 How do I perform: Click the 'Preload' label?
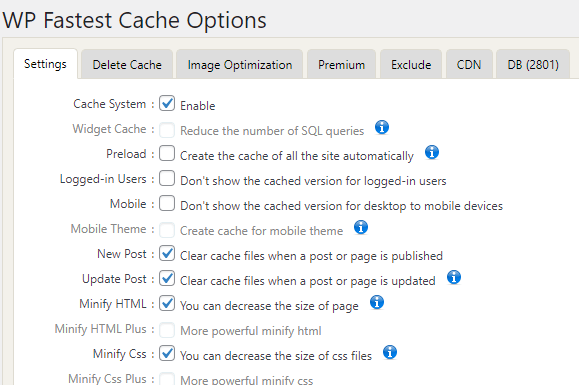(126, 154)
